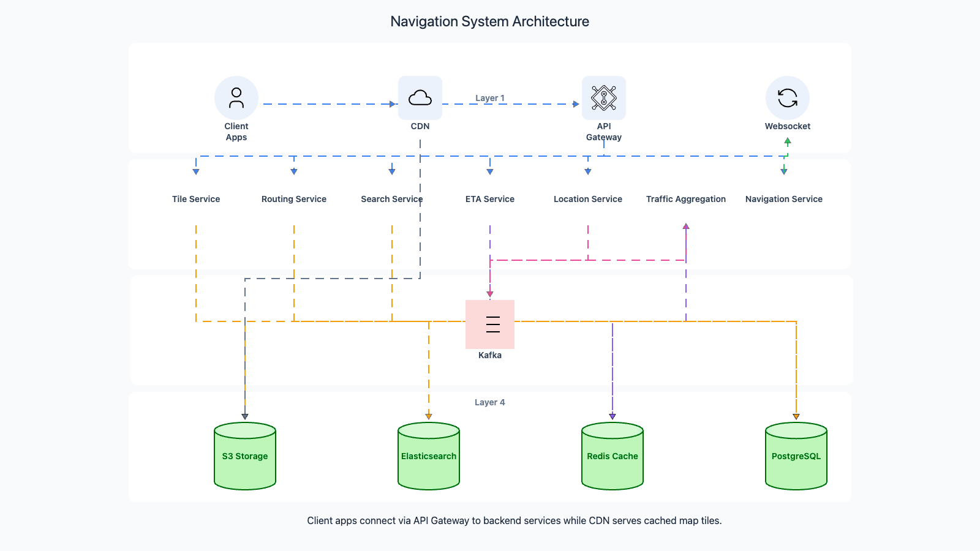Viewport: 980px width, 551px height.
Task: Click the CDN text label
Action: [420, 126]
